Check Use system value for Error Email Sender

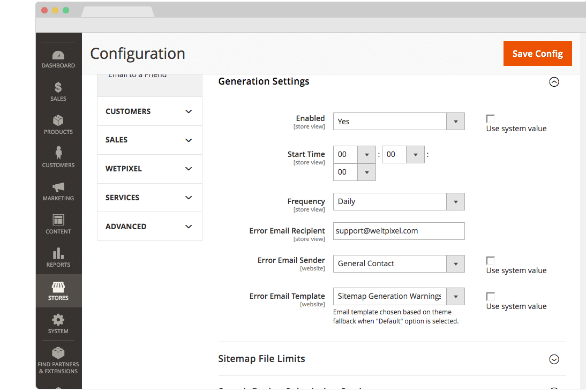click(x=490, y=261)
